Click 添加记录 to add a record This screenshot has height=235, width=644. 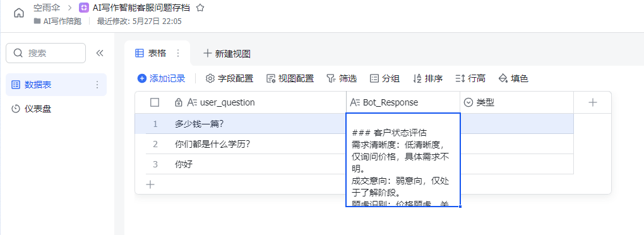click(162, 78)
